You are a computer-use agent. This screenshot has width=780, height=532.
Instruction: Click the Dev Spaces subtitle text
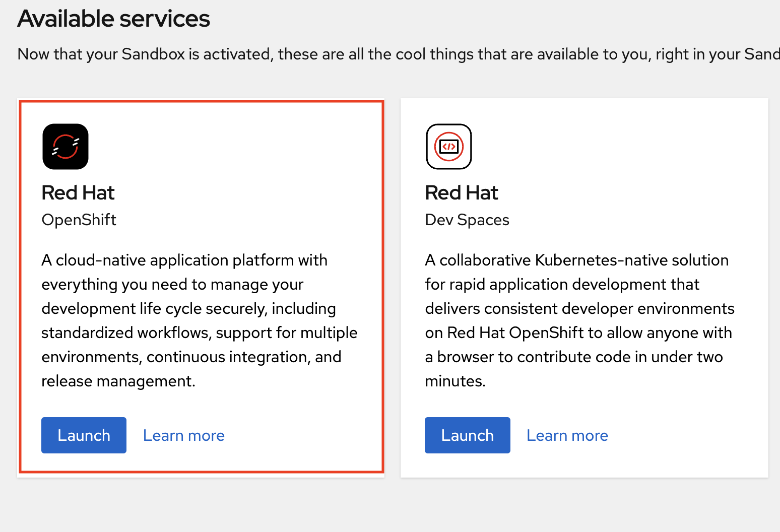(467, 220)
